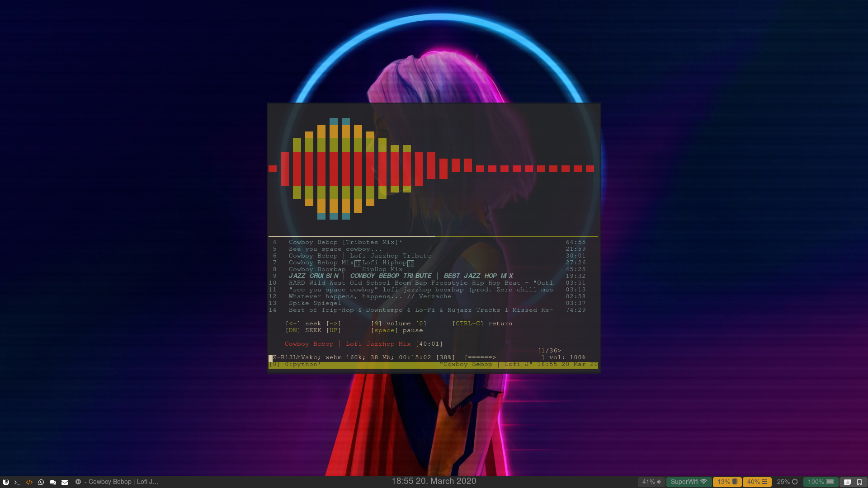Click the phone tray icon
The height and width of the screenshot is (488, 868).
[859, 482]
